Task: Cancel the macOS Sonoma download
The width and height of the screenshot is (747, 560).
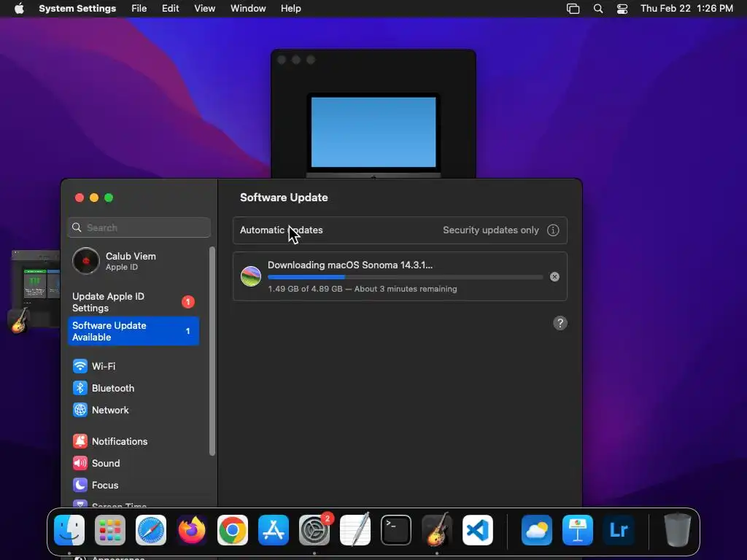Action: point(554,276)
